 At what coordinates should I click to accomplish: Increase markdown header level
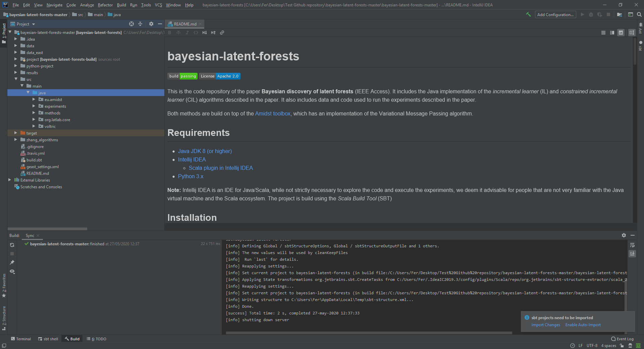coord(213,33)
